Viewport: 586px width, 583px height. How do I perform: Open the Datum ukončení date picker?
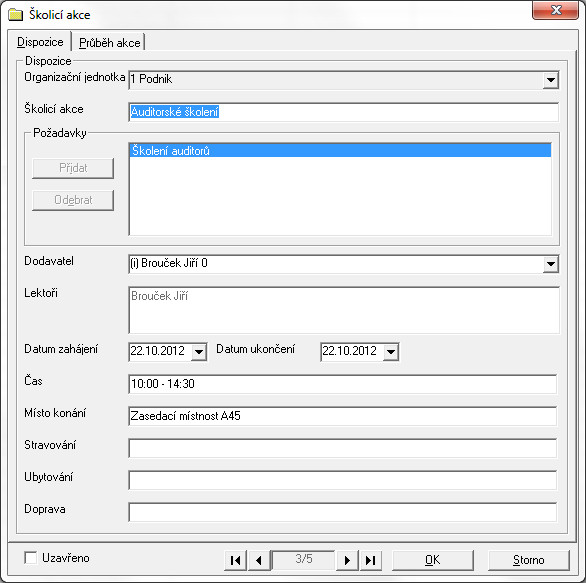pyautogui.click(x=391, y=352)
